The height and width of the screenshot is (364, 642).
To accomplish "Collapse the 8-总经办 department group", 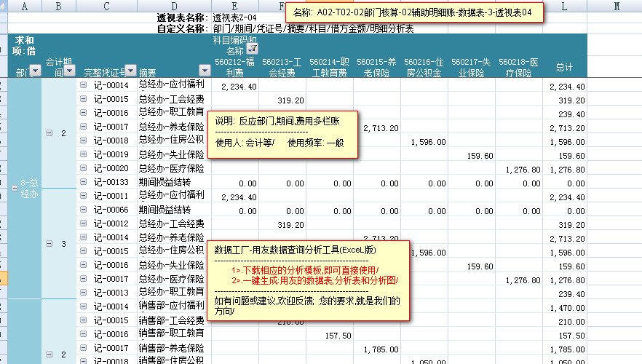I will pyautogui.click(x=15, y=189).
